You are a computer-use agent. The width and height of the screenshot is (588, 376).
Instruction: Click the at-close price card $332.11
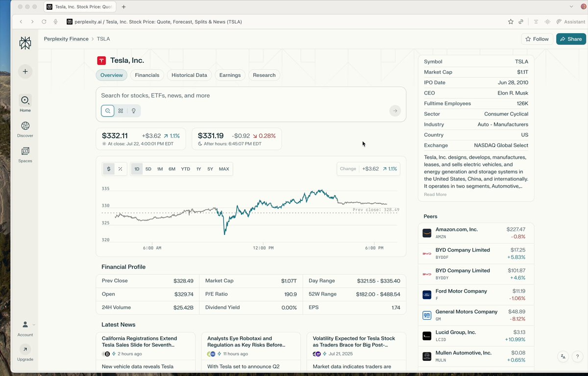pos(141,139)
